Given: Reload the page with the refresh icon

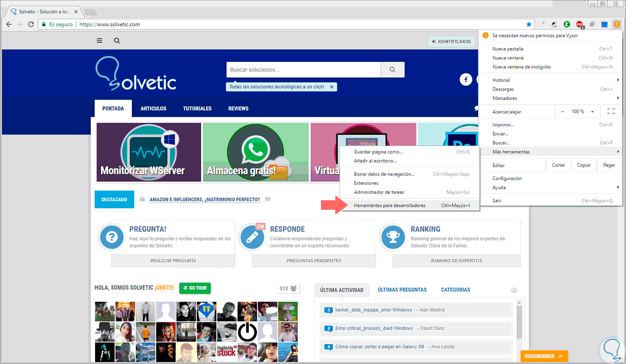Looking at the screenshot, I should 31,24.
